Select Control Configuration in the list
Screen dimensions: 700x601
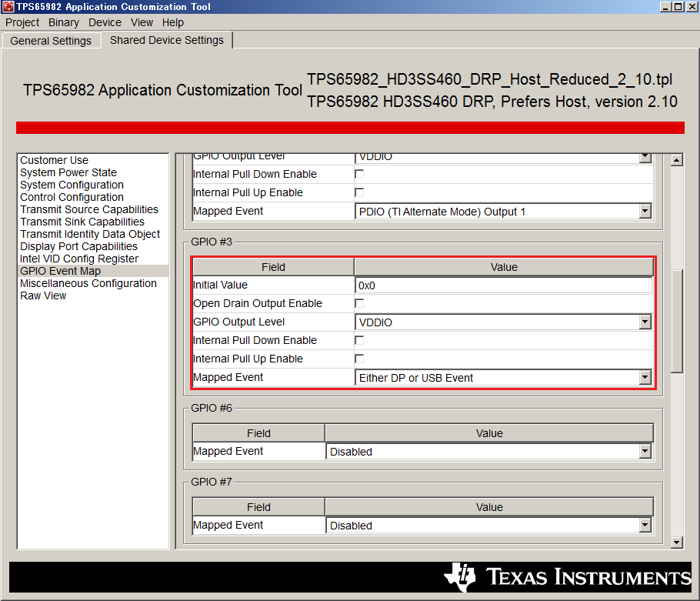(72, 197)
